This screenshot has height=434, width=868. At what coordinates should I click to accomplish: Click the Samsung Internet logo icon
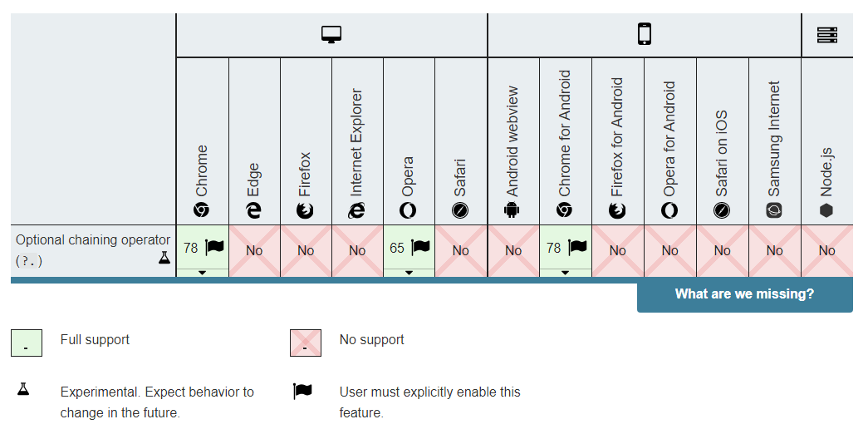pyautogui.click(x=774, y=210)
